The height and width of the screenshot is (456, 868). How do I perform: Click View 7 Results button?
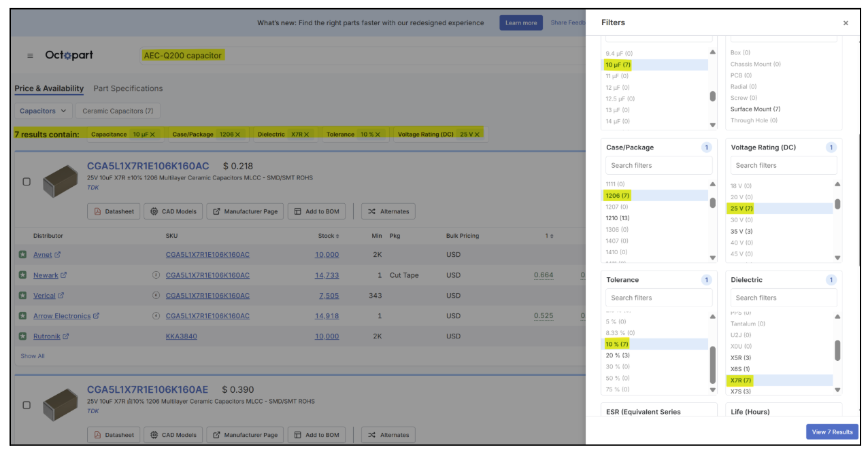tap(832, 432)
